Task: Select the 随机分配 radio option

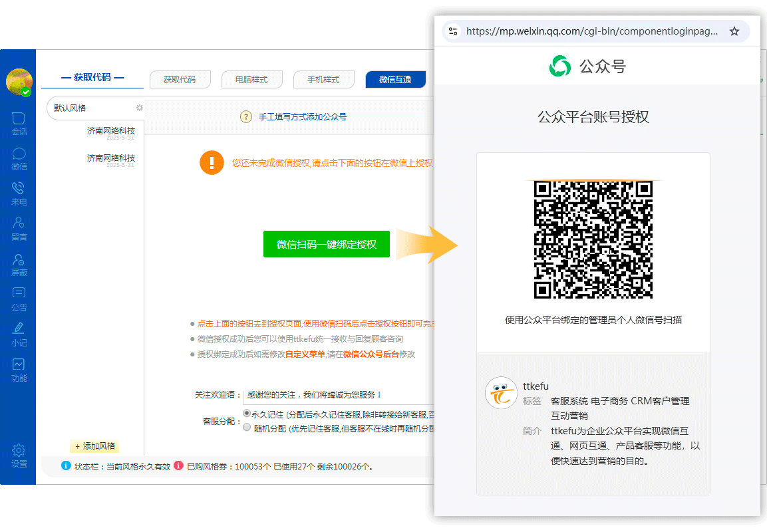Action: 247,428
